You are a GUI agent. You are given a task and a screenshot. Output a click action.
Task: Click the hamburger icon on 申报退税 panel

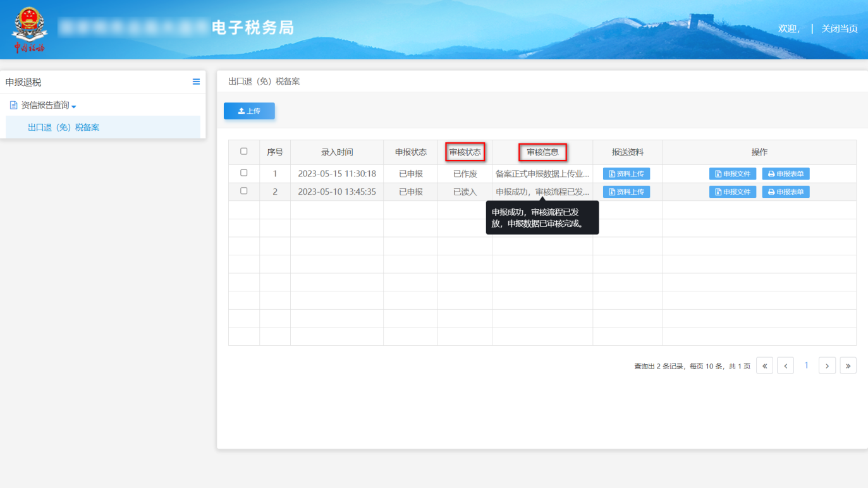(196, 82)
